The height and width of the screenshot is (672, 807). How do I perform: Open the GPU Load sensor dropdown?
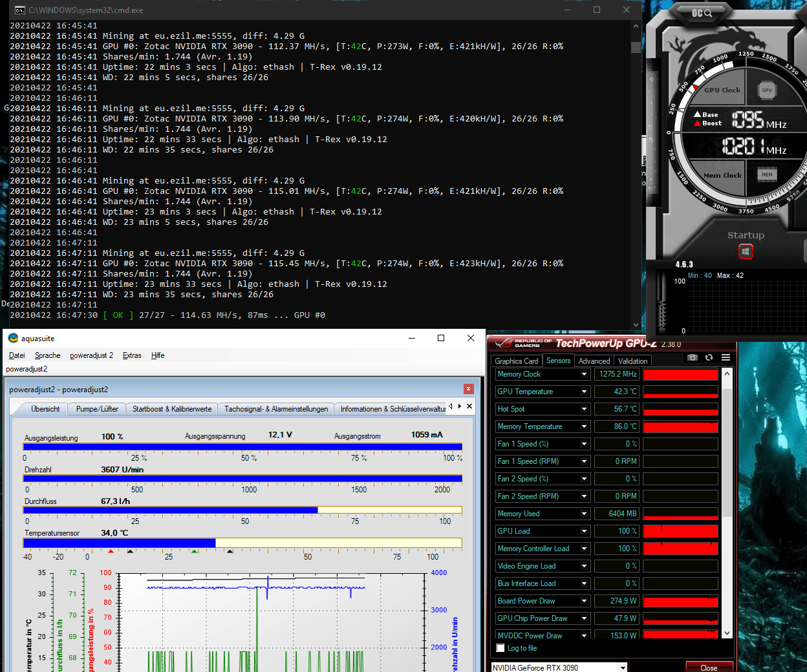[x=585, y=531]
